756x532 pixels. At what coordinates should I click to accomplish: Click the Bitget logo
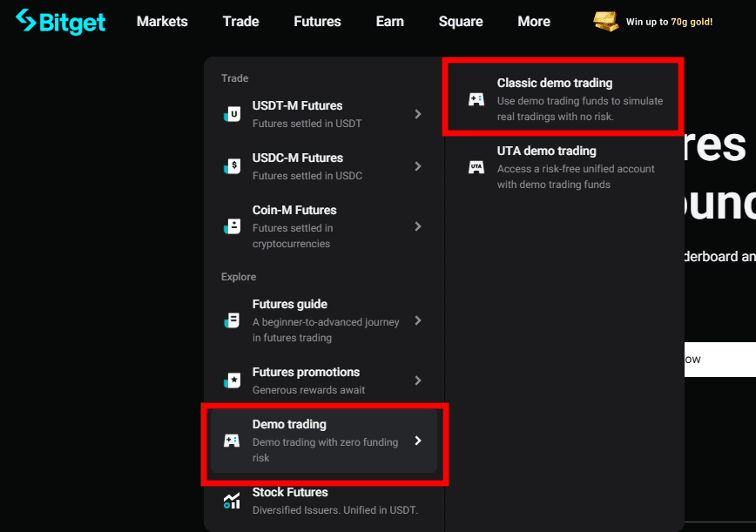click(x=60, y=22)
